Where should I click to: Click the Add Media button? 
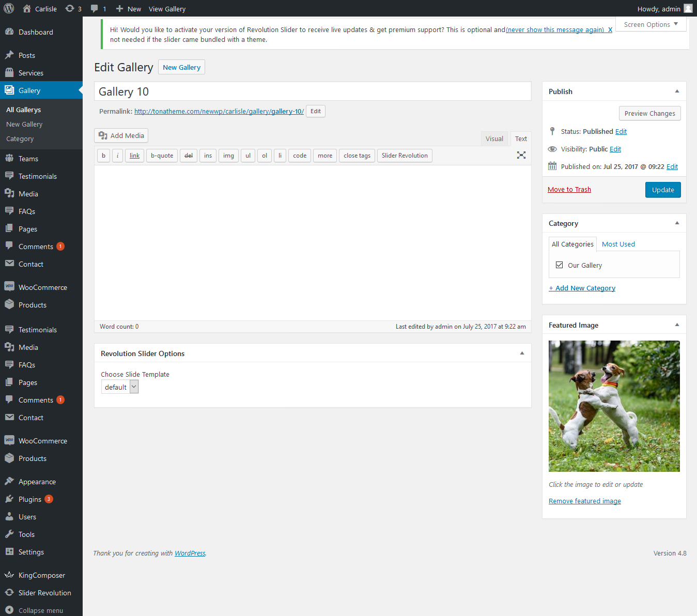[x=121, y=135]
